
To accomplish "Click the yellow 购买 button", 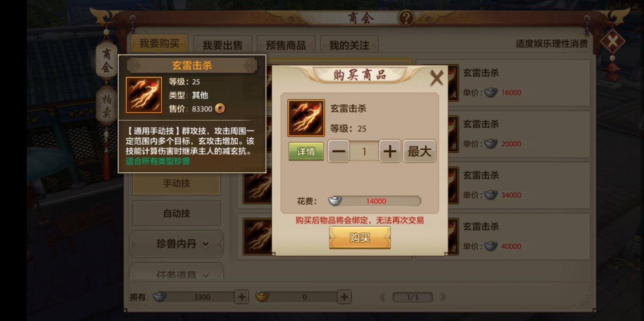I will coord(360,238).
